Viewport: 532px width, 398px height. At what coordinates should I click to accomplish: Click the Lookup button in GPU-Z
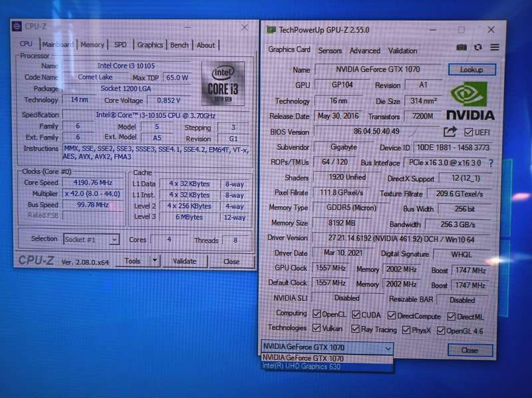(471, 70)
